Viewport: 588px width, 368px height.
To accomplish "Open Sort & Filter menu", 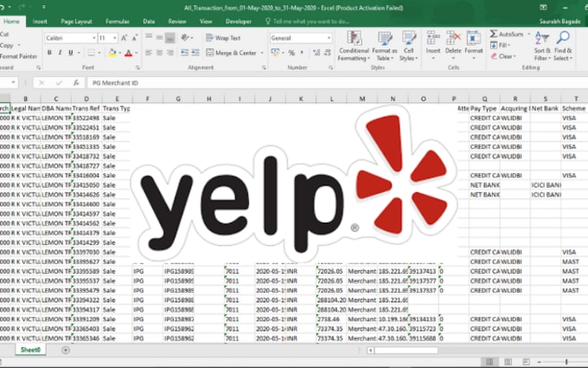I will [542, 46].
